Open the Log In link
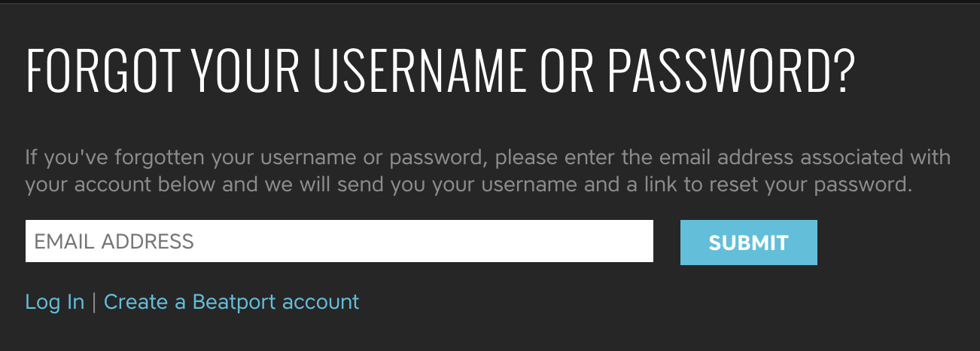The width and height of the screenshot is (980, 351). pos(55,302)
